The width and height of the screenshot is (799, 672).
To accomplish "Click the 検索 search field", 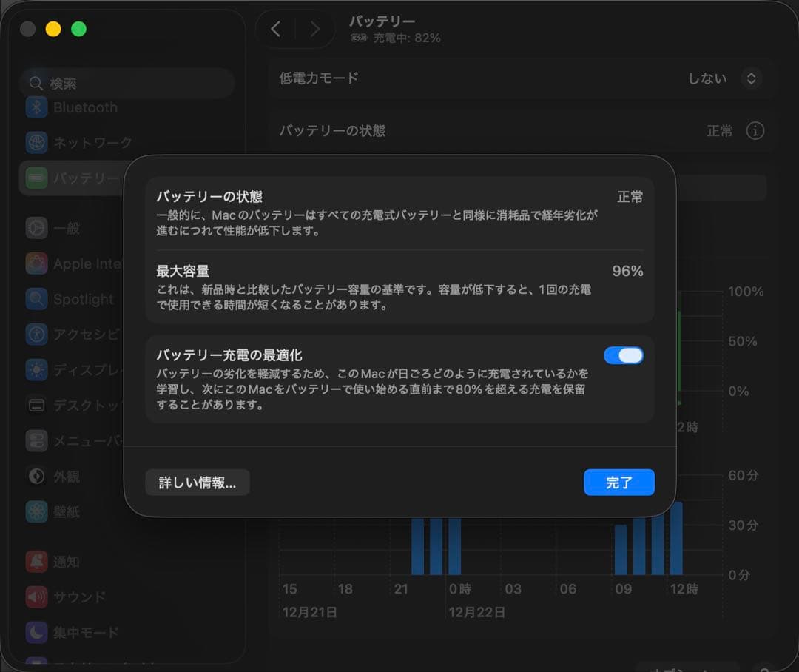I will click(x=127, y=84).
